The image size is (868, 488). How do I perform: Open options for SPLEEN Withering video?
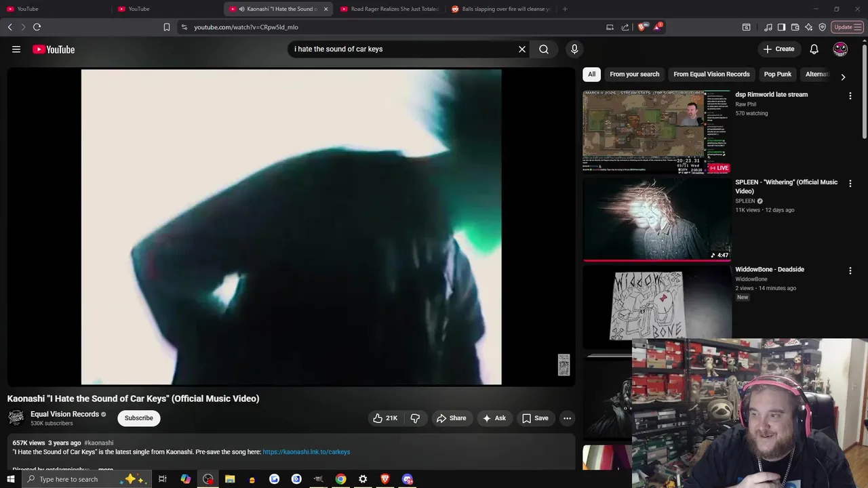(850, 184)
